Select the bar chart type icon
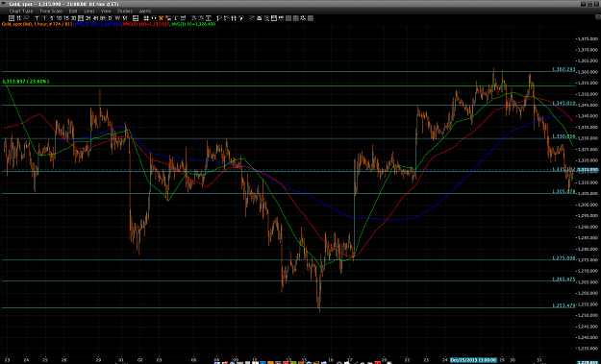Screen dimensions: 601x364 [x=19, y=18]
